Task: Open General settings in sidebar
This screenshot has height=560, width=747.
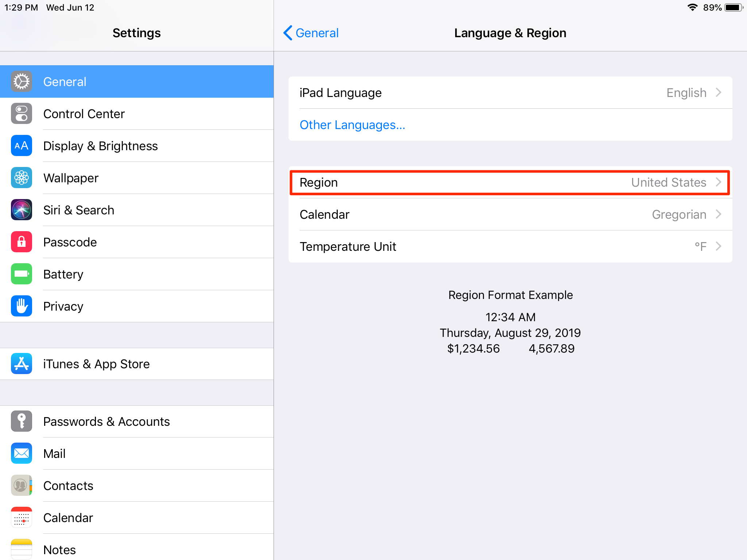Action: click(137, 82)
